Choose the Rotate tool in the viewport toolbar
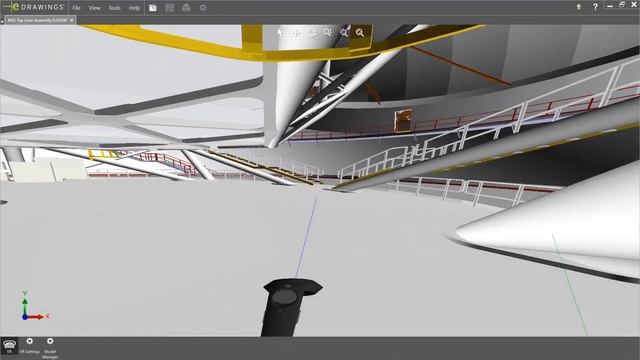The width and height of the screenshot is (640, 360). pos(312,33)
